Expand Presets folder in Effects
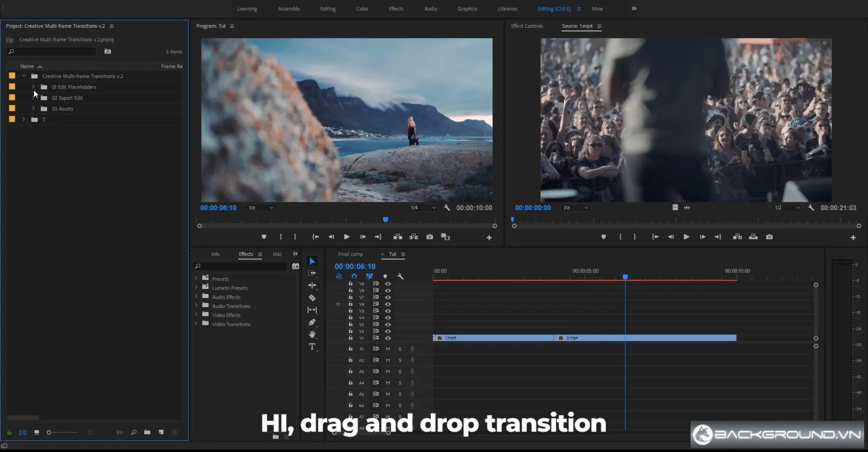 [x=196, y=278]
